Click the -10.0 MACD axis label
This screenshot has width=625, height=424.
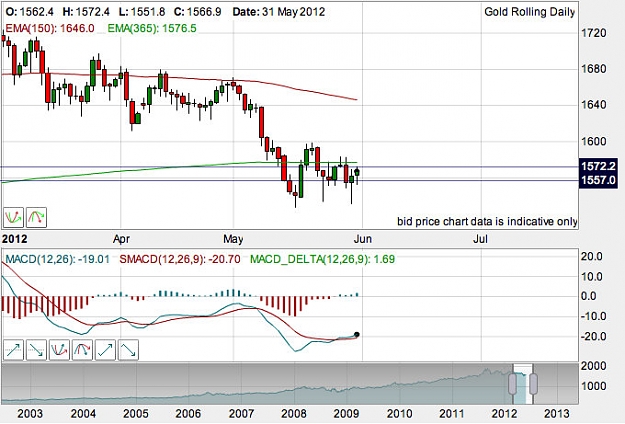592,316
